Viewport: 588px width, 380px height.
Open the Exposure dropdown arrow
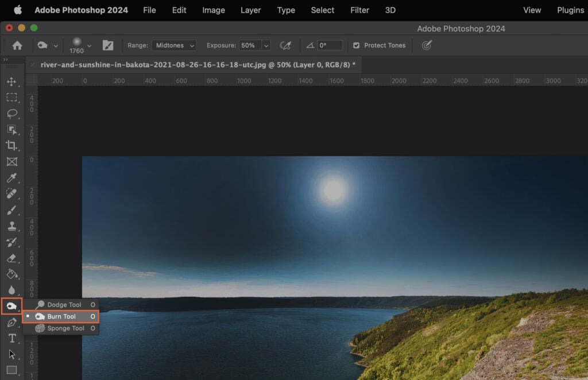tap(265, 45)
